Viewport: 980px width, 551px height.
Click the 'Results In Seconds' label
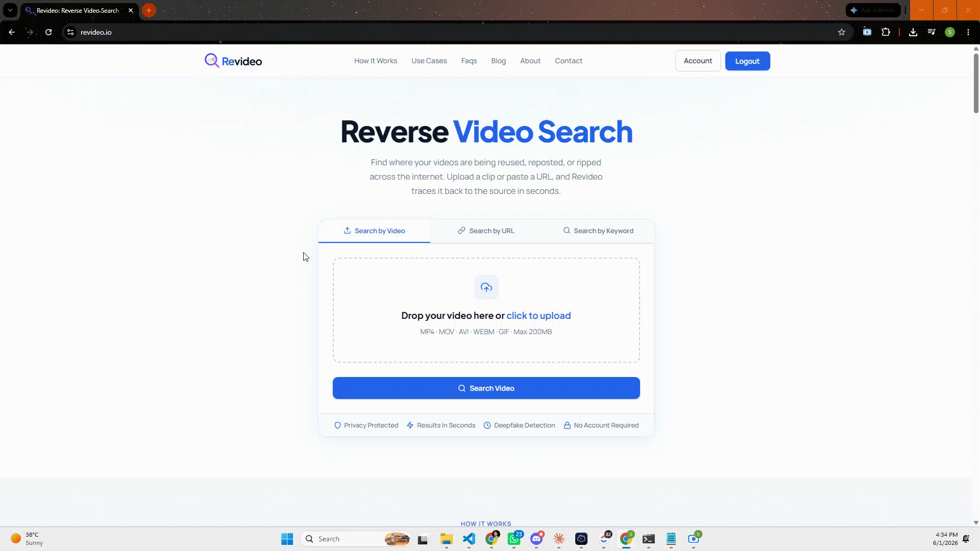pos(446,425)
